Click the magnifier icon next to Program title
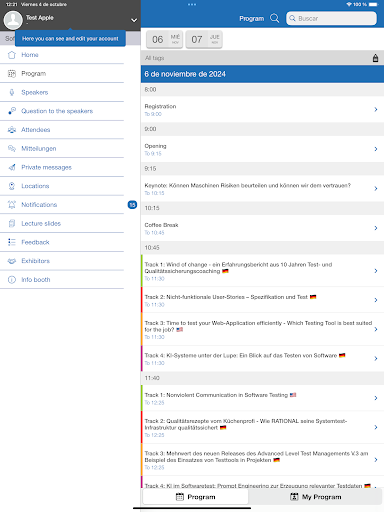The height and width of the screenshot is (512, 384). 274,18
